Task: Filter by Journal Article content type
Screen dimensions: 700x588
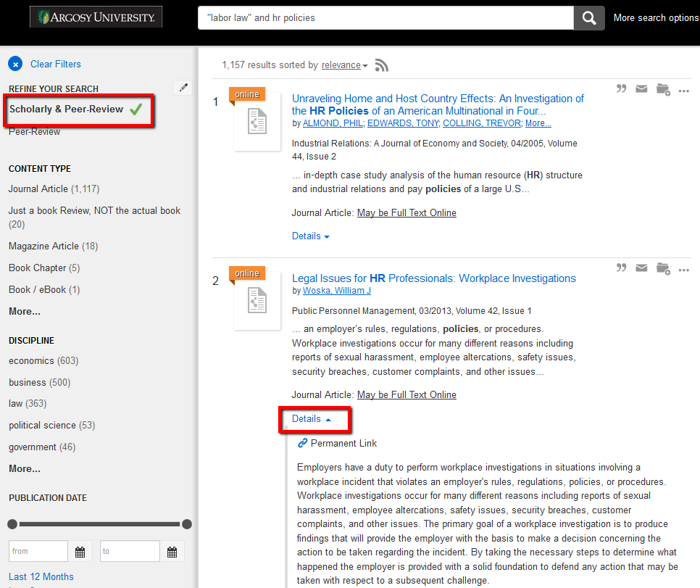Action: (54, 189)
